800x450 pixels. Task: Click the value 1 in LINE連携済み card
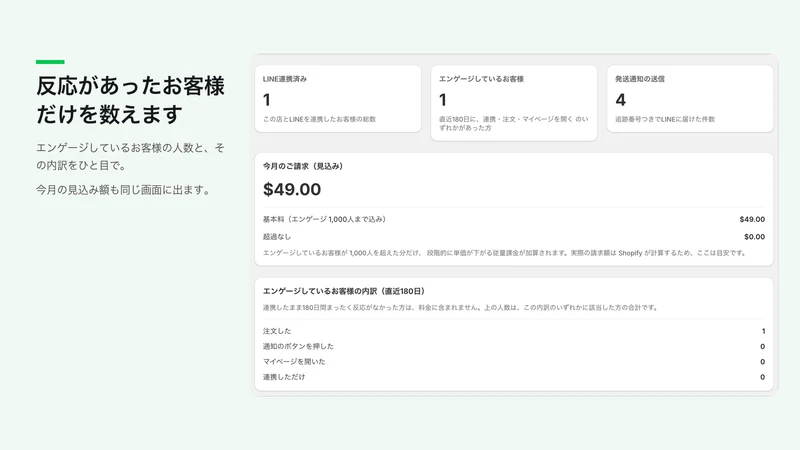[266, 100]
